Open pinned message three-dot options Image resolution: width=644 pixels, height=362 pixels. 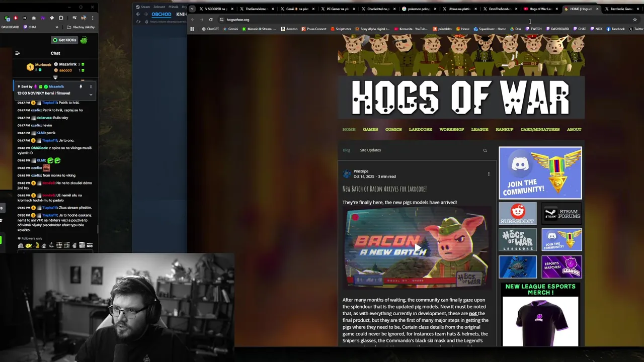(x=91, y=86)
